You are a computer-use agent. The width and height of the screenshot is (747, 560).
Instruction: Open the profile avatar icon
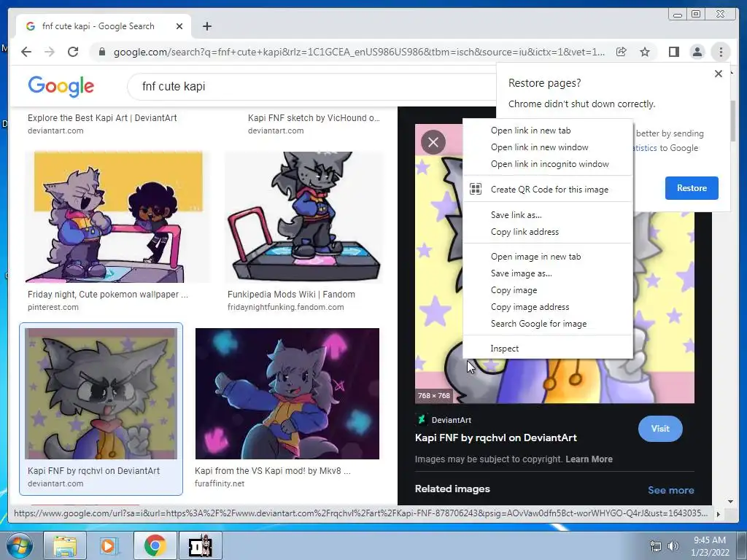[x=697, y=52]
